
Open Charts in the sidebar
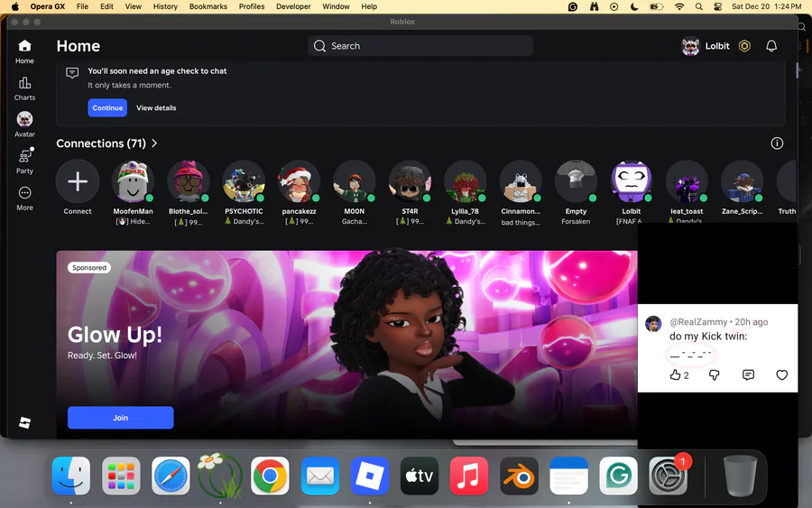tap(24, 88)
